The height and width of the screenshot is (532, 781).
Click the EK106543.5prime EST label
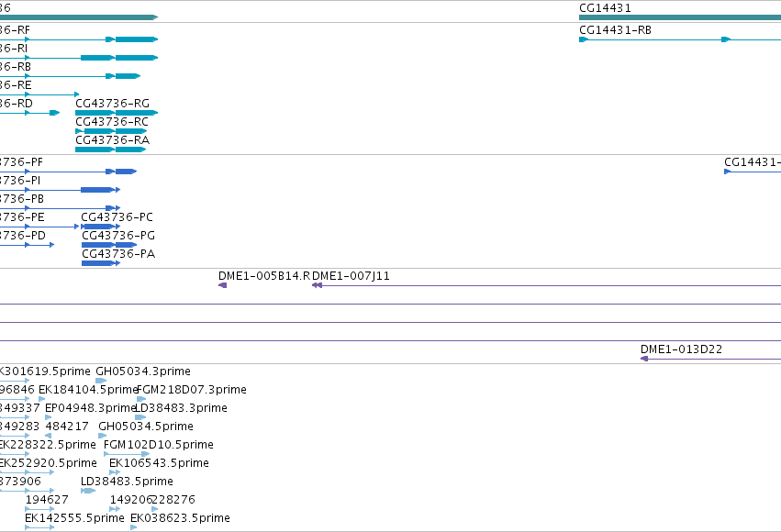click(x=159, y=463)
